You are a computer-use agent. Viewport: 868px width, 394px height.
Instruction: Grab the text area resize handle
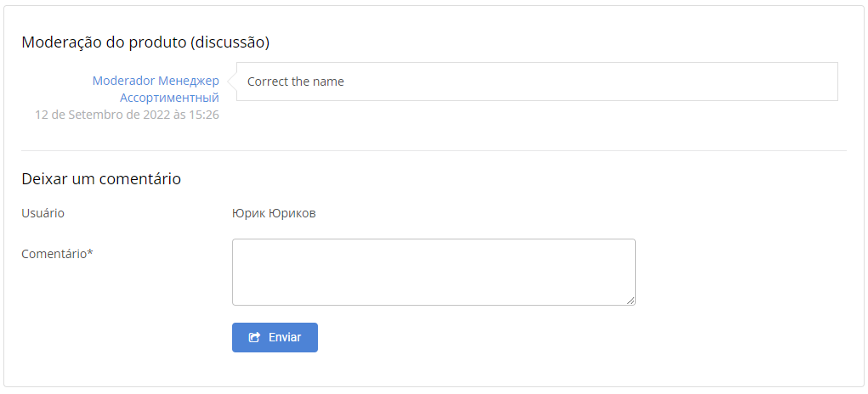(632, 301)
